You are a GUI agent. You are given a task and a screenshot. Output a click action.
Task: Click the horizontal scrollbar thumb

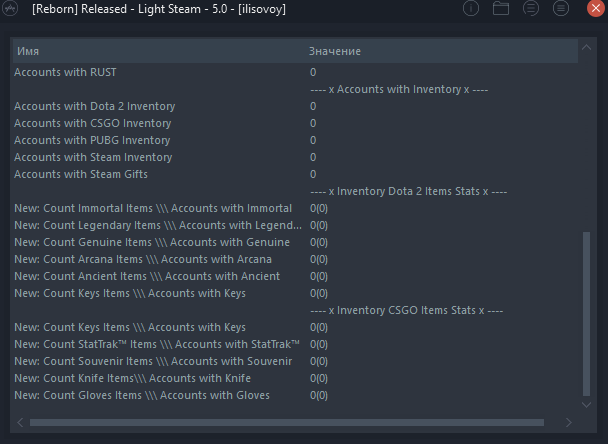coord(287,422)
